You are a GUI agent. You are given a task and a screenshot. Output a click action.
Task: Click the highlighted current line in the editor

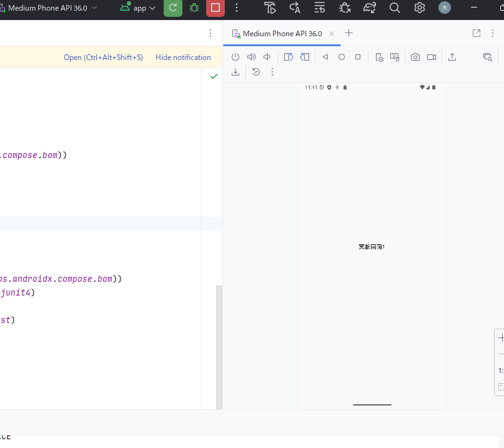(111, 224)
